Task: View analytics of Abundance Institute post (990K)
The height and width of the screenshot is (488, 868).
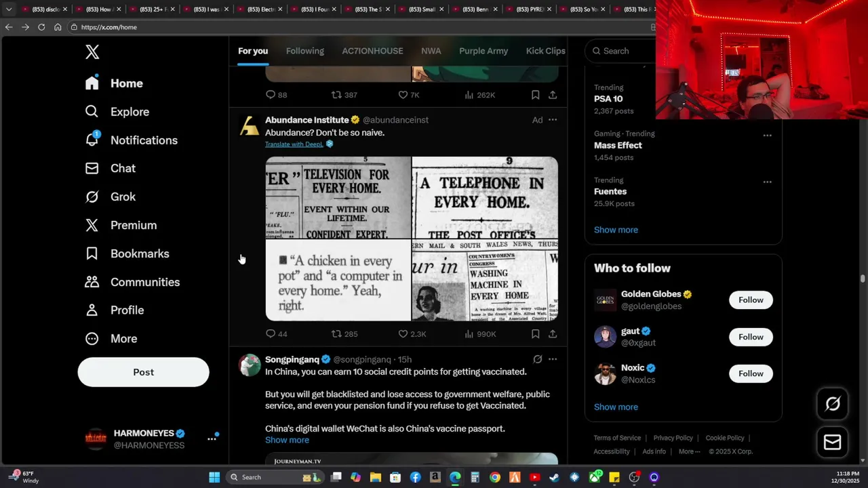Action: (x=480, y=333)
